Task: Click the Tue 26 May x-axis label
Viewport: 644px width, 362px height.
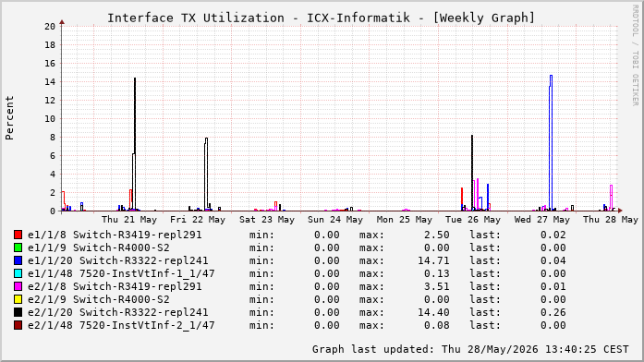Action: pyautogui.click(x=473, y=220)
